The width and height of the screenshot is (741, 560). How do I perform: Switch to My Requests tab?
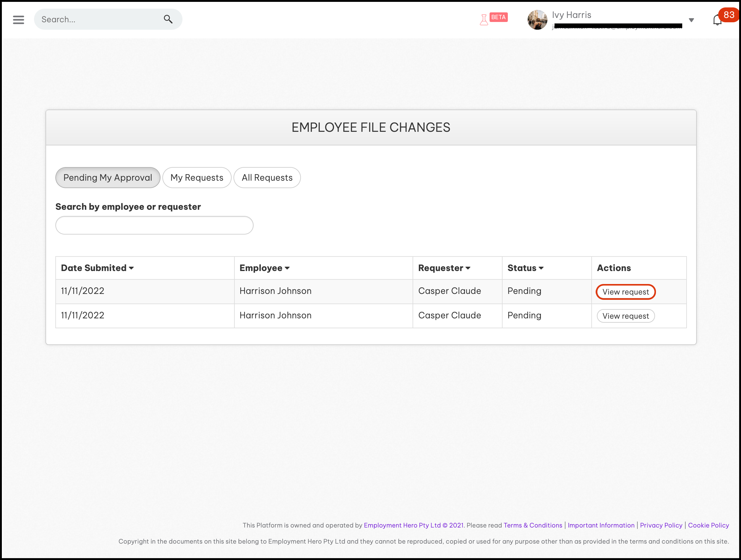(197, 178)
